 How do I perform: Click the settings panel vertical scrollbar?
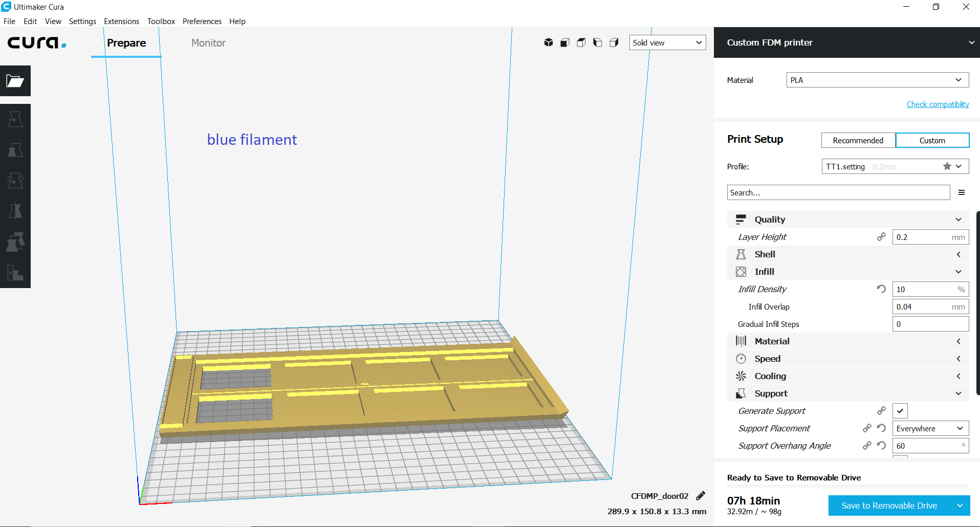pyautogui.click(x=978, y=302)
